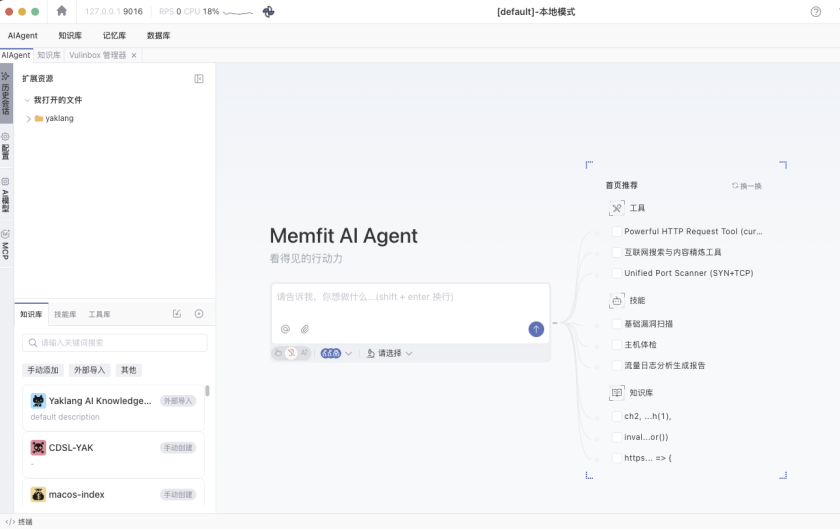Screen dimensions: 840x529
Task: Check 互联网搜索与内容精炼工具 checkbox
Action: (617, 252)
